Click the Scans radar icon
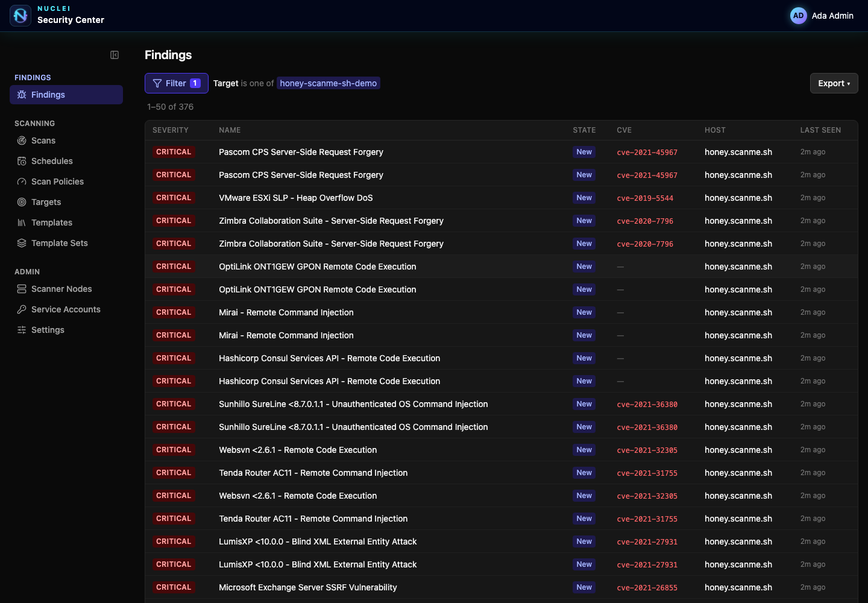The height and width of the screenshot is (603, 868). [22, 140]
